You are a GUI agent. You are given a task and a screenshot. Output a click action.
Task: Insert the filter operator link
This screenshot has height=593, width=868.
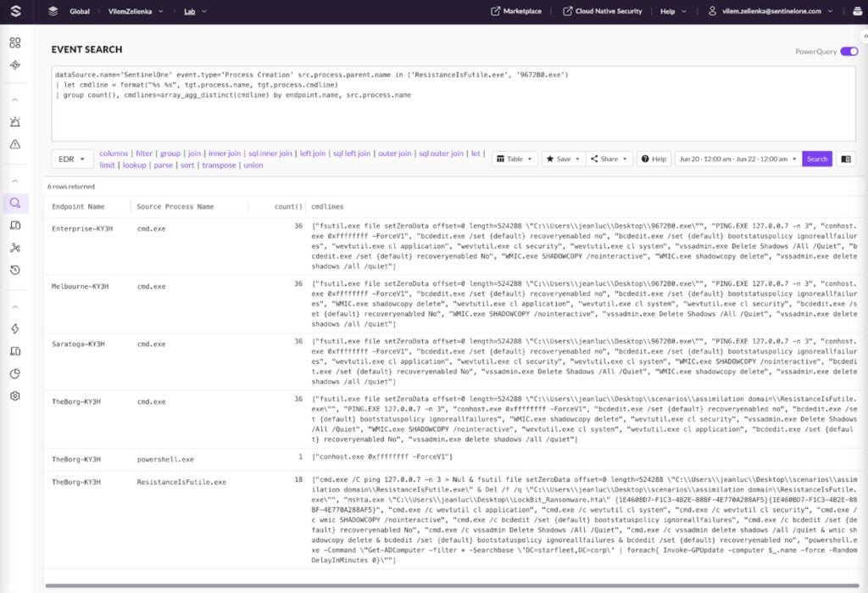click(144, 153)
